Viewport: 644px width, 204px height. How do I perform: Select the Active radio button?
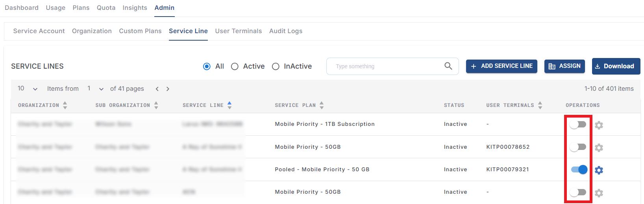point(235,66)
